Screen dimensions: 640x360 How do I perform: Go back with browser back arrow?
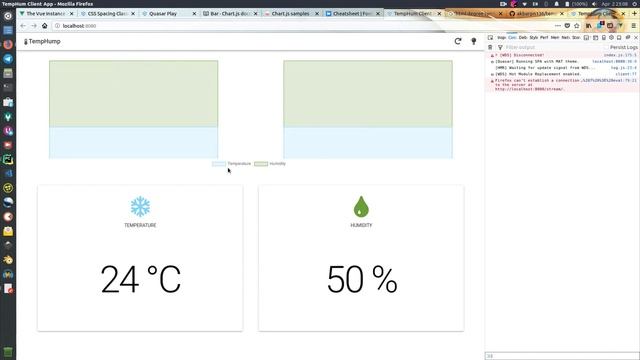point(23,26)
